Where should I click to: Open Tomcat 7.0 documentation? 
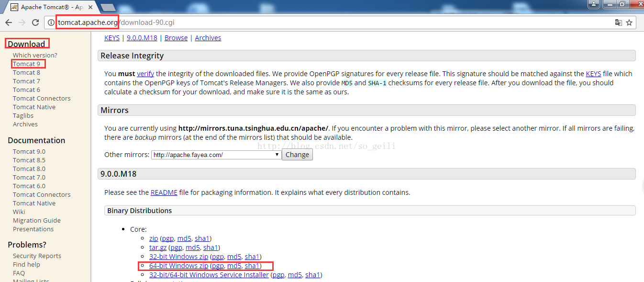pyautogui.click(x=29, y=178)
